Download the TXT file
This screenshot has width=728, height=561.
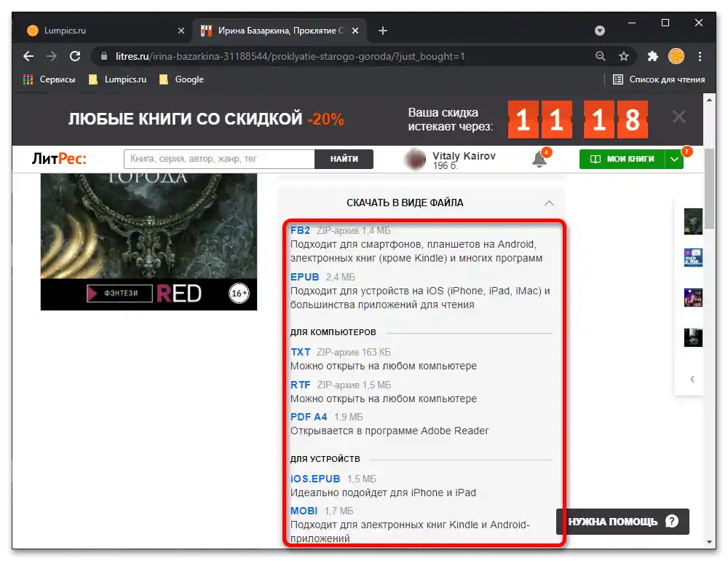(x=301, y=353)
